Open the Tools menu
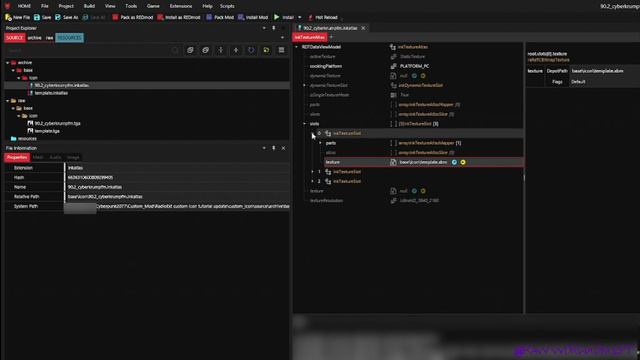 [x=131, y=6]
